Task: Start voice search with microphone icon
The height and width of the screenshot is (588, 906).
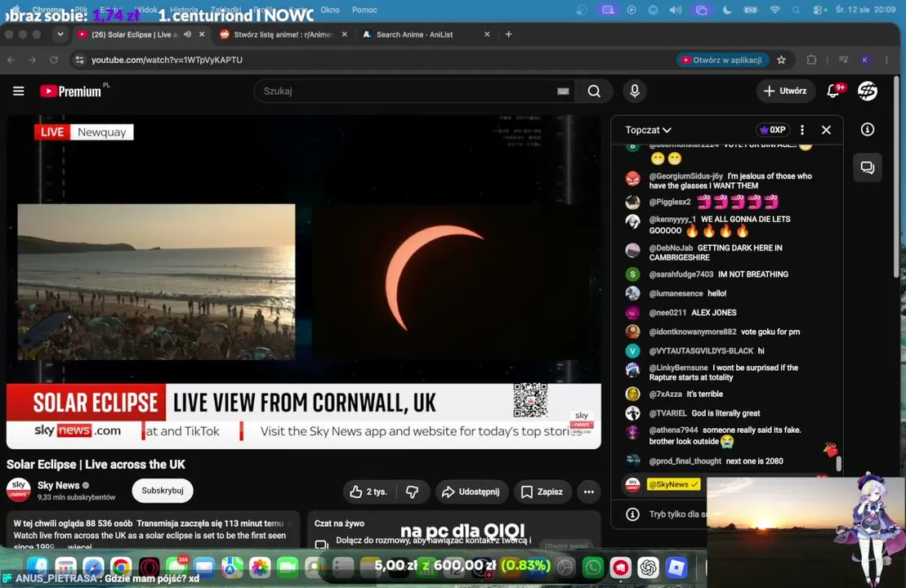Action: coord(635,91)
